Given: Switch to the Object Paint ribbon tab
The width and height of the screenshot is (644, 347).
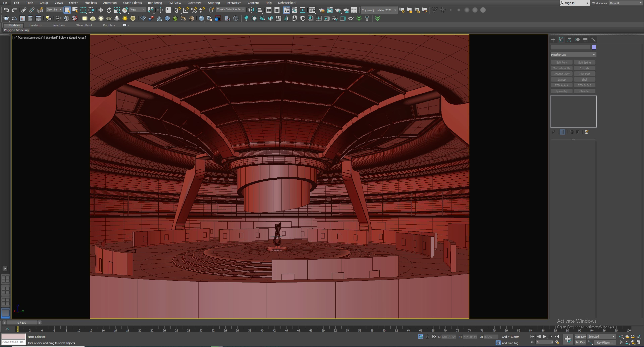Looking at the screenshot, I should (84, 25).
